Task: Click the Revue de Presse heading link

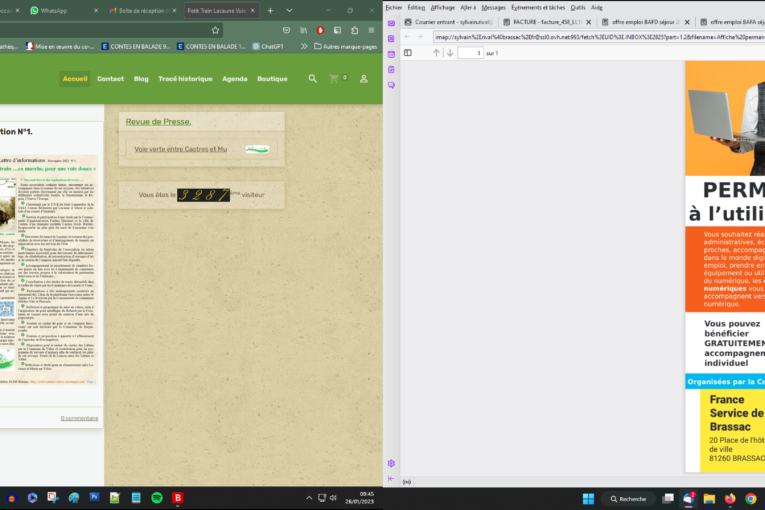Action: point(158,122)
